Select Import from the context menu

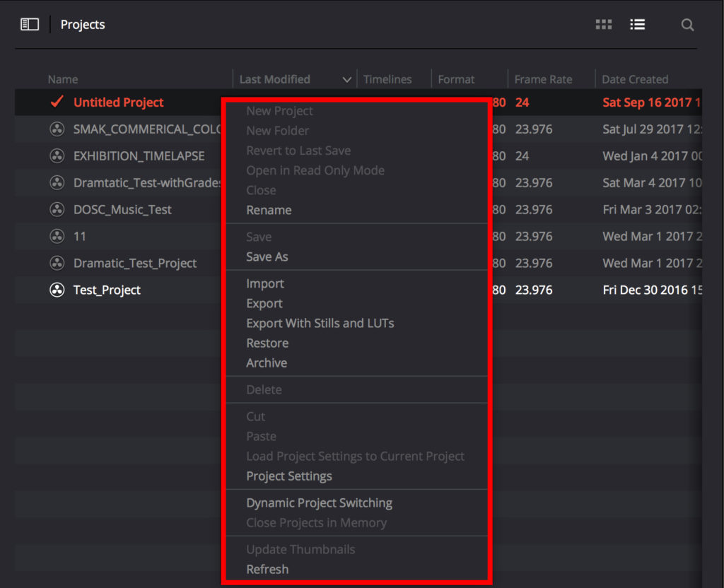[265, 283]
